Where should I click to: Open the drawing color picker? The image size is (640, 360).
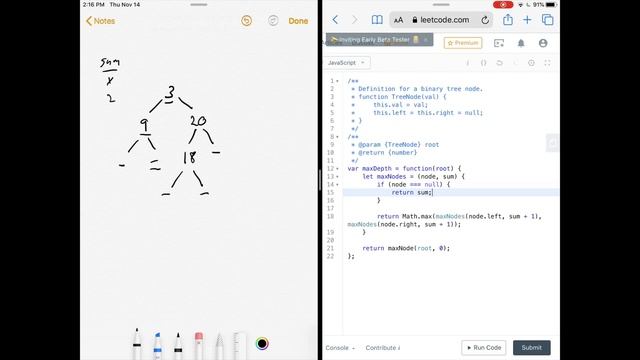[x=262, y=344]
